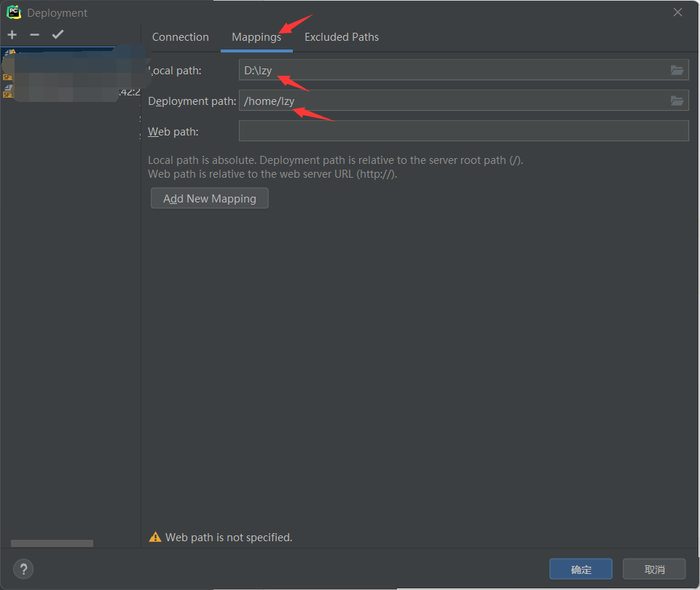Viewport: 700px width, 590px height.
Task: Switch to the Connection tab
Action: pos(180,37)
